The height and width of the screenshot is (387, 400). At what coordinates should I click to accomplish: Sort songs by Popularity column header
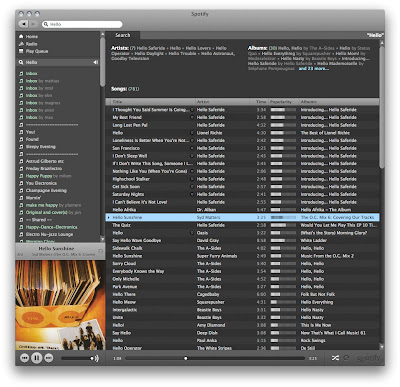[282, 102]
